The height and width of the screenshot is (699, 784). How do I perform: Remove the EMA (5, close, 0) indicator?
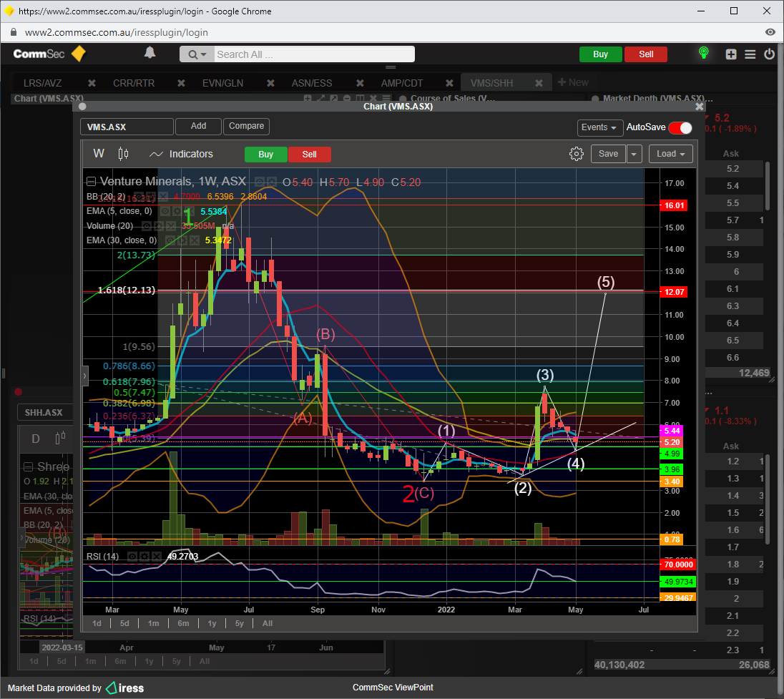190,212
